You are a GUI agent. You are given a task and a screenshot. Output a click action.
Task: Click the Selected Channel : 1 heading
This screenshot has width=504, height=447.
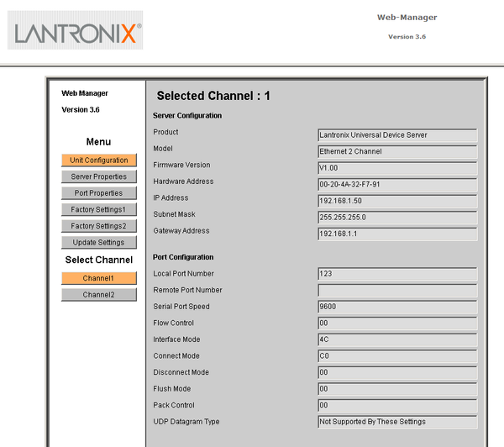(x=213, y=96)
